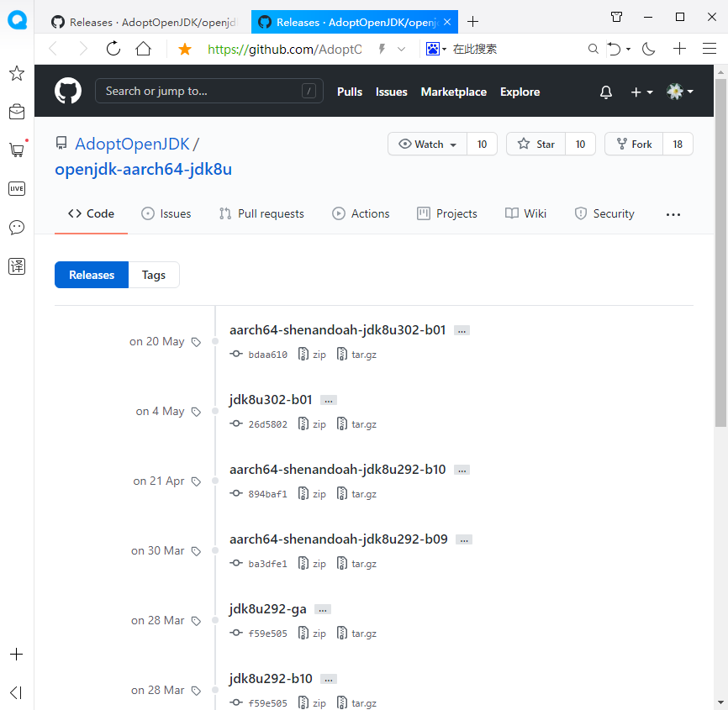The height and width of the screenshot is (710, 728).
Task: Open the fork count 18
Action: pyautogui.click(x=678, y=145)
